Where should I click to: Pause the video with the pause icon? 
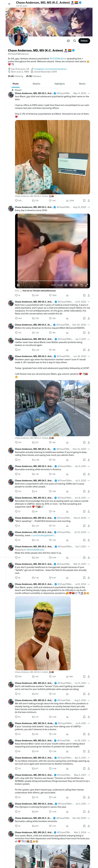click(18, 285)
